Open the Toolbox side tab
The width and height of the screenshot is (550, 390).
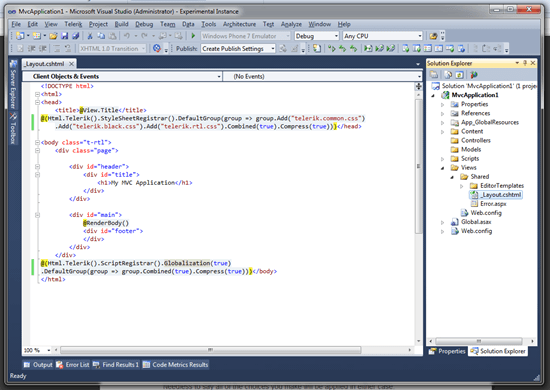(x=13, y=128)
